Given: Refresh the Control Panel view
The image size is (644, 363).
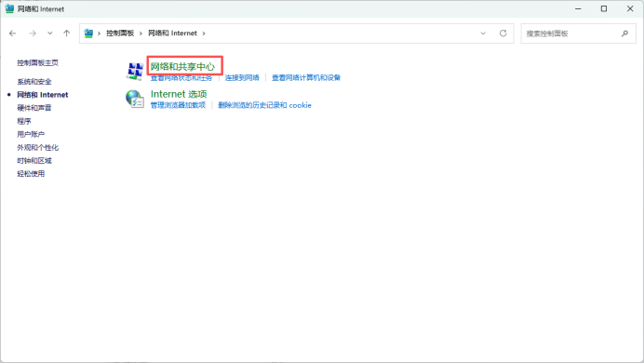Looking at the screenshot, I should tap(503, 34).
